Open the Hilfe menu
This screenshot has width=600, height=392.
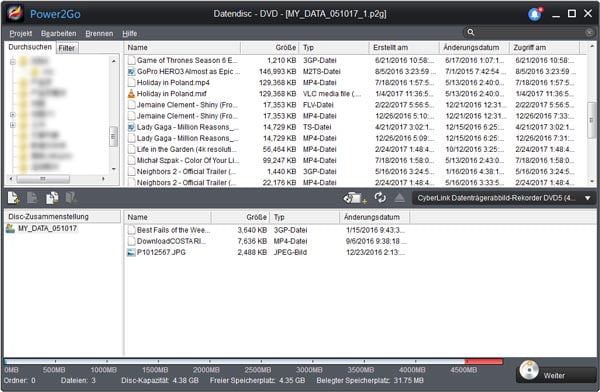pos(130,34)
